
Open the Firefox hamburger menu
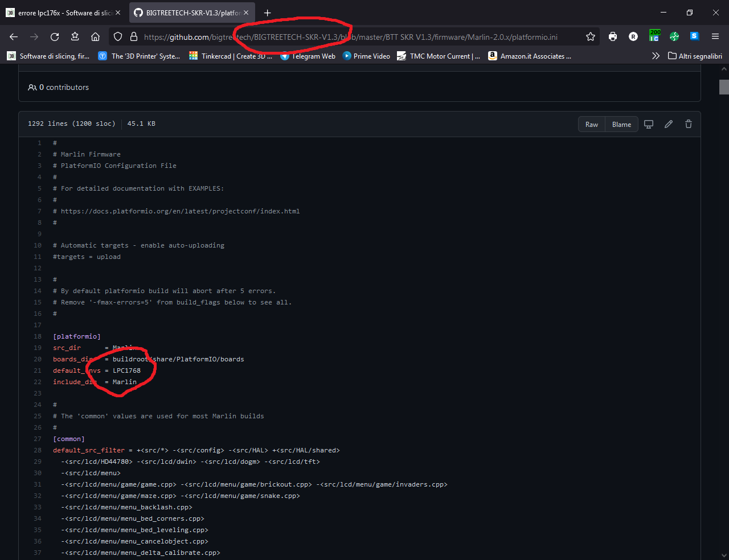pos(715,37)
